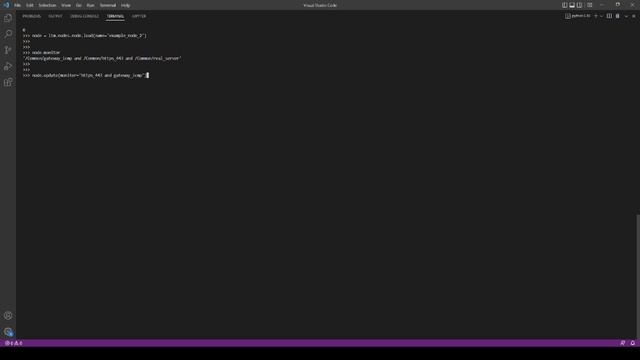Open the View menu
This screenshot has height=360, width=640.
coord(66,5)
